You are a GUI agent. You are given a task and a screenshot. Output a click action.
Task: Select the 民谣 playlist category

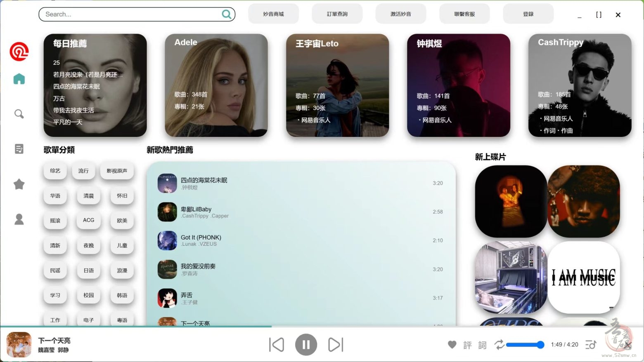coord(55,270)
